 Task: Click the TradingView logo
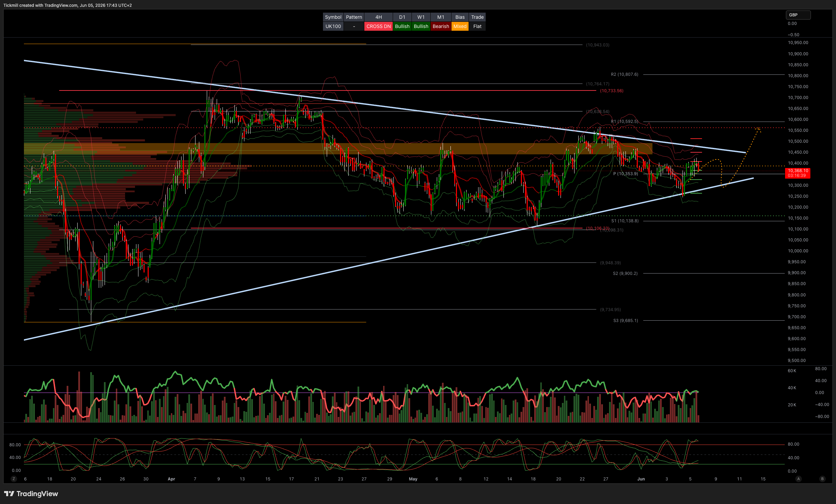click(x=31, y=494)
